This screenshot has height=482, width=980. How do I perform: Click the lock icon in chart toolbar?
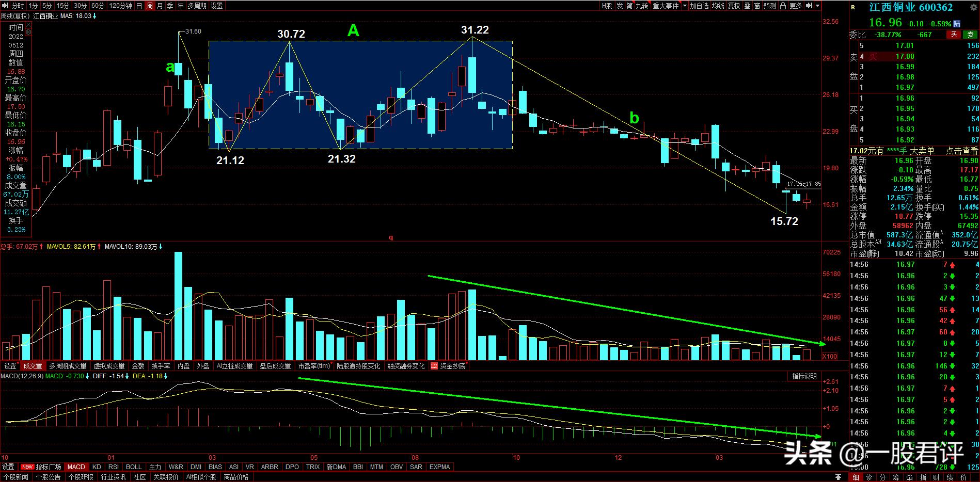(783, 6)
